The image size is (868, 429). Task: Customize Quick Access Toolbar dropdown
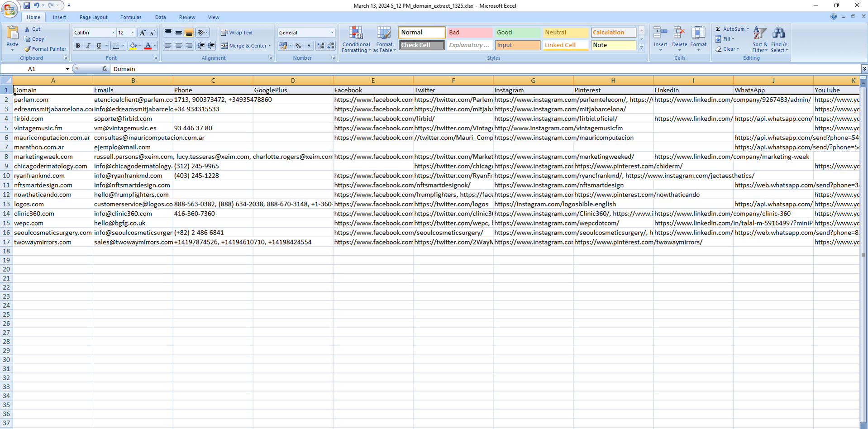click(69, 5)
